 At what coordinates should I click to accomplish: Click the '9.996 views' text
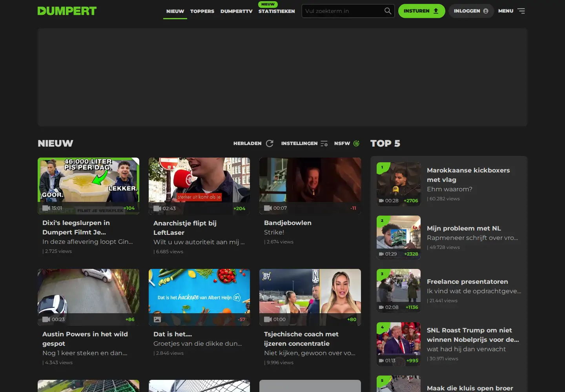280,363
